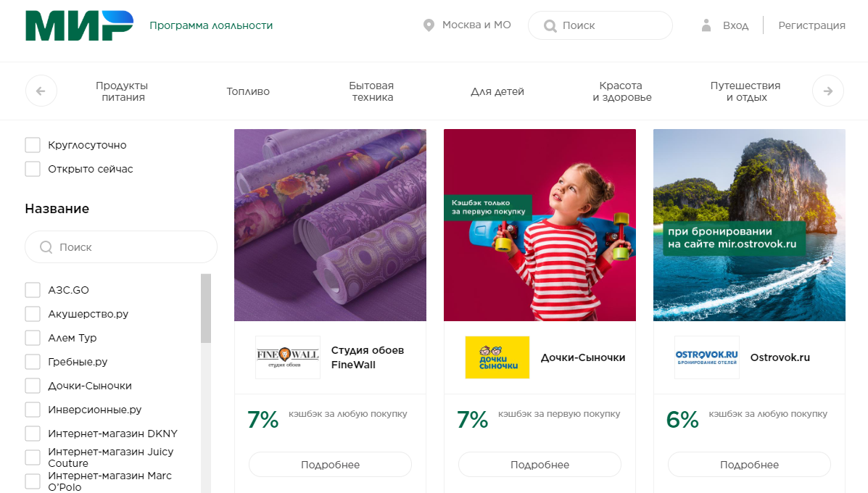Enable the Круглосуточно checkbox
The image size is (868, 493).
coord(33,145)
